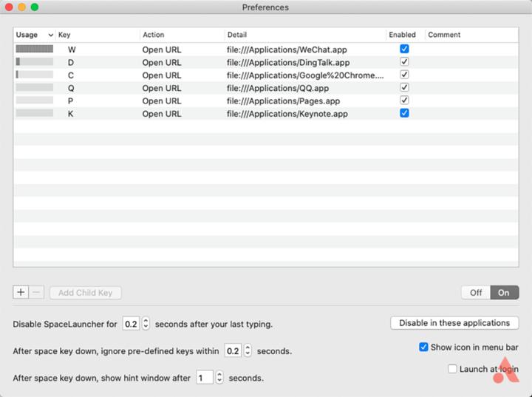Image resolution: width=532 pixels, height=397 pixels.
Task: Click the minus button to remove key
Action: pos(37,292)
